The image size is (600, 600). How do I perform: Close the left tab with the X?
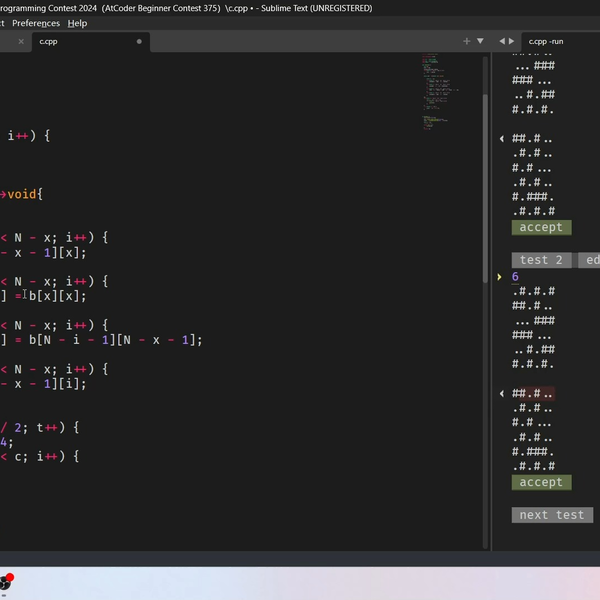click(21, 42)
